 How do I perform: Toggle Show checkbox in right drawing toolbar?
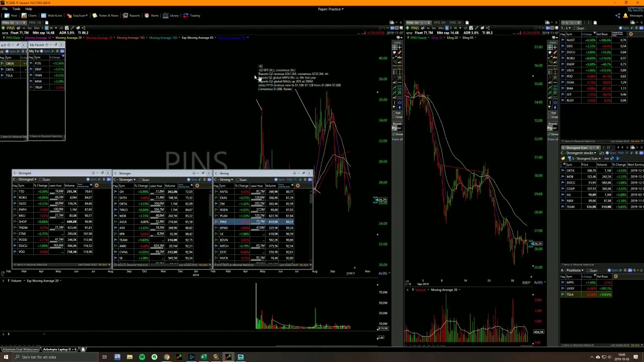(x=550, y=134)
